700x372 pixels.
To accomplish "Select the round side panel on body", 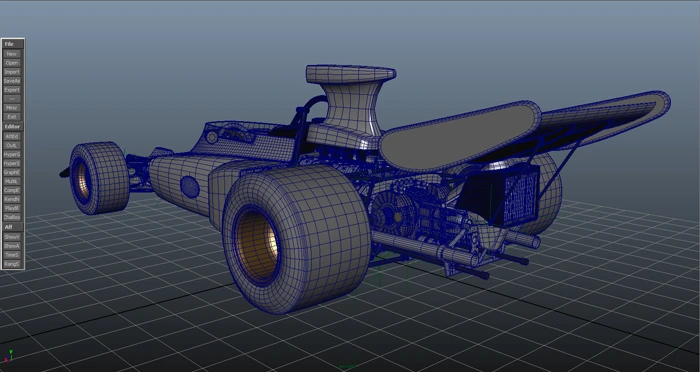I will pos(190,187).
